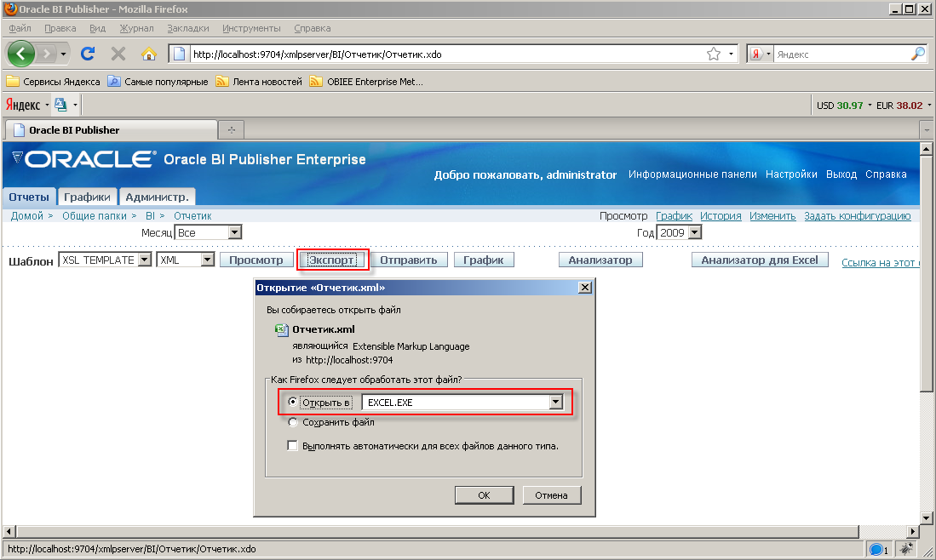Viewport: 936px width, 560px height.
Task: Click the Анализатор для Excel button
Action: coord(760,260)
